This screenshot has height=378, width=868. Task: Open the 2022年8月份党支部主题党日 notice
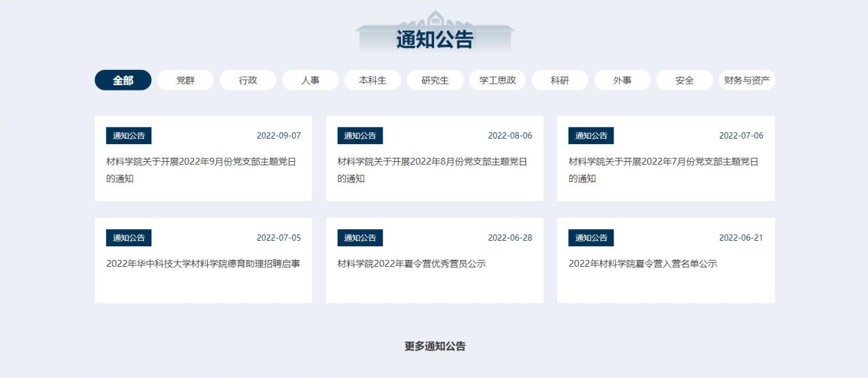click(434, 170)
